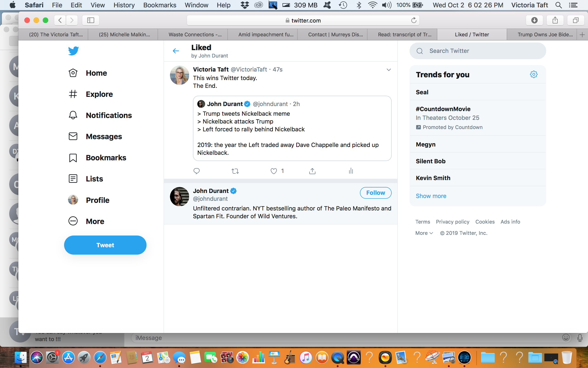
Task: Open the Seal trend
Action: click(x=478, y=92)
